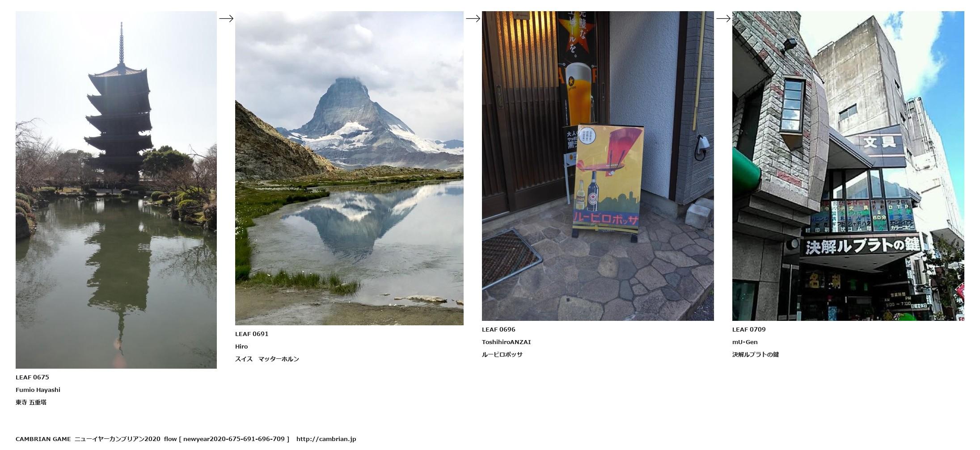Click the caption ルービロポッサ under the photo
This screenshot has height=450, width=980.
(x=502, y=354)
